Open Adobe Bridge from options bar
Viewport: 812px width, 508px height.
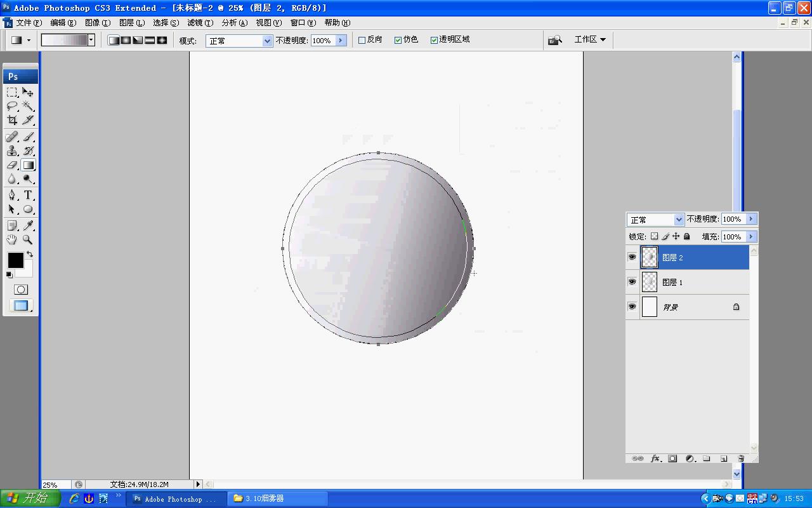(x=555, y=40)
